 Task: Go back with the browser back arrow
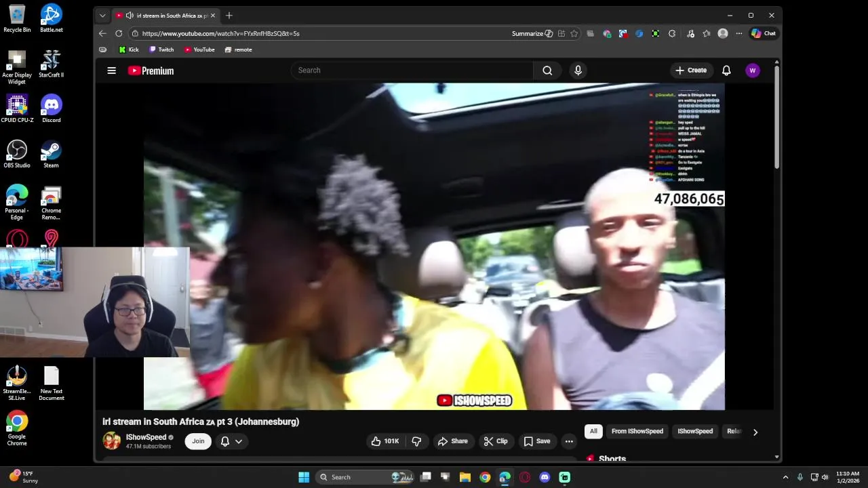(x=102, y=33)
